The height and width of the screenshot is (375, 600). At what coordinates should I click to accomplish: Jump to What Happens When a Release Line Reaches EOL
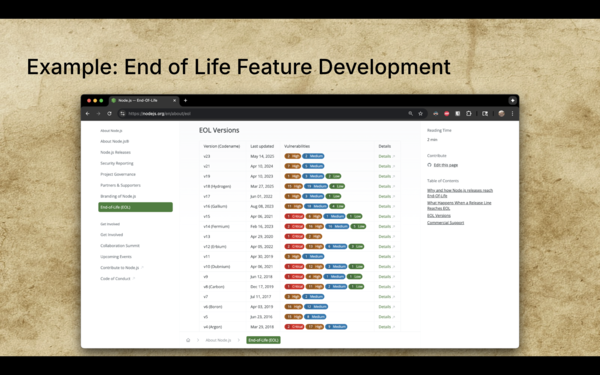pyautogui.click(x=459, y=205)
